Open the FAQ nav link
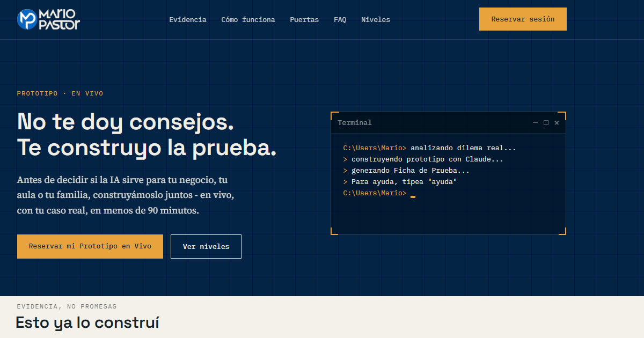This screenshot has height=338, width=644. point(340,20)
